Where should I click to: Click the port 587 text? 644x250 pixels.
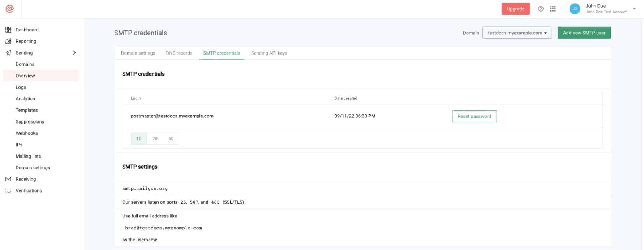[x=194, y=202]
